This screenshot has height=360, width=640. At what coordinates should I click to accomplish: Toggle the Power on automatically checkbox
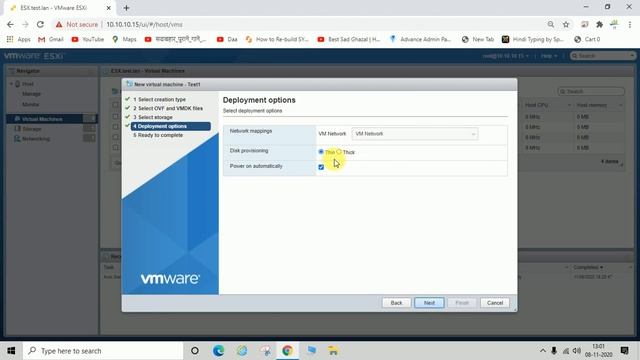(321, 167)
